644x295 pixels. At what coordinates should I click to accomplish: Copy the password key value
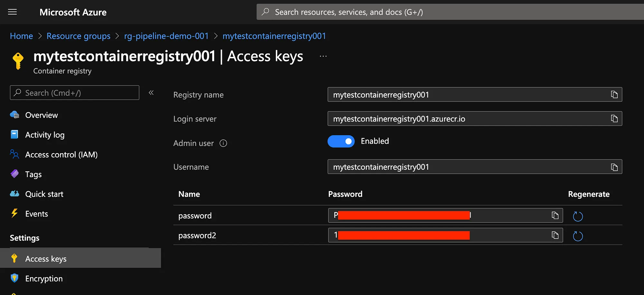point(555,215)
